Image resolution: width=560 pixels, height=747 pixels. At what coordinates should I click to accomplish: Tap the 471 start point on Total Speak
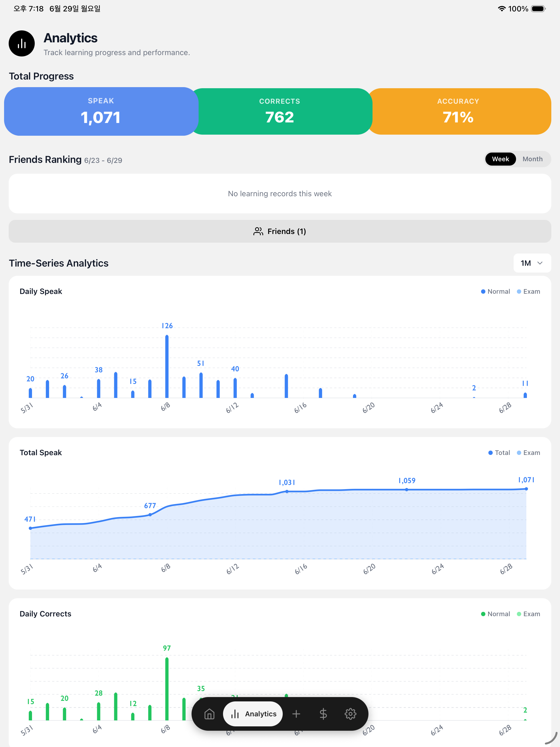click(x=30, y=528)
